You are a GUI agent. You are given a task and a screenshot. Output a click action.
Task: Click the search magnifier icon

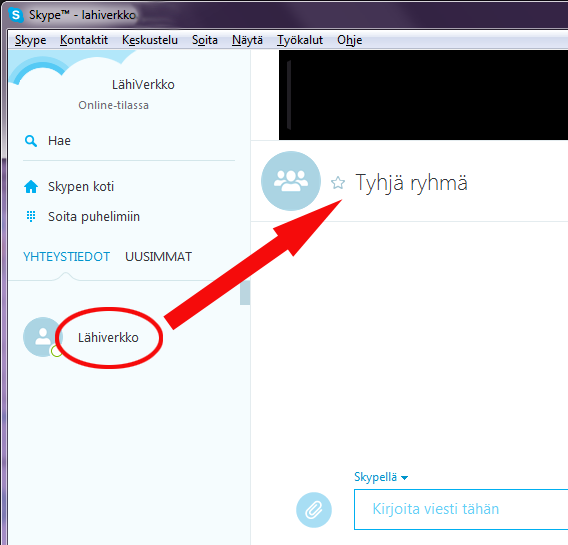pos(31,141)
